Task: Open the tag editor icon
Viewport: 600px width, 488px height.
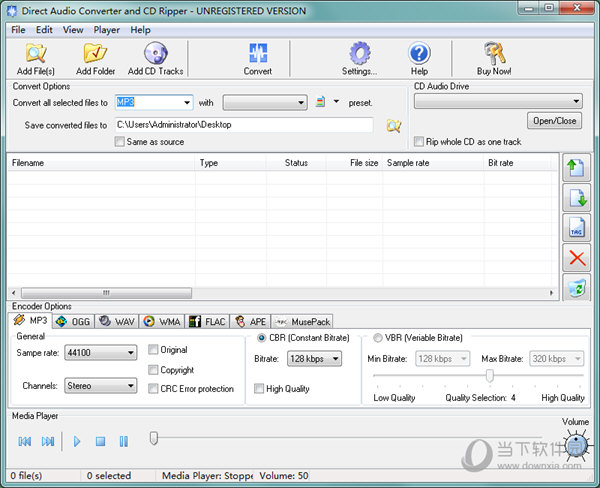Action: click(x=576, y=228)
